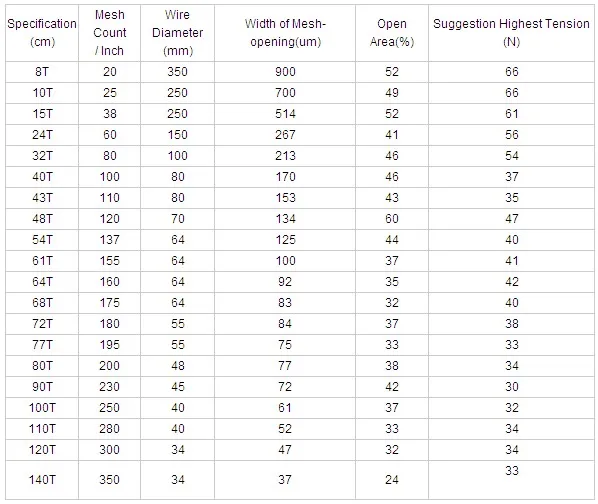598x504 pixels.
Task: Click the Open Area(%) column header
Action: 392,33
